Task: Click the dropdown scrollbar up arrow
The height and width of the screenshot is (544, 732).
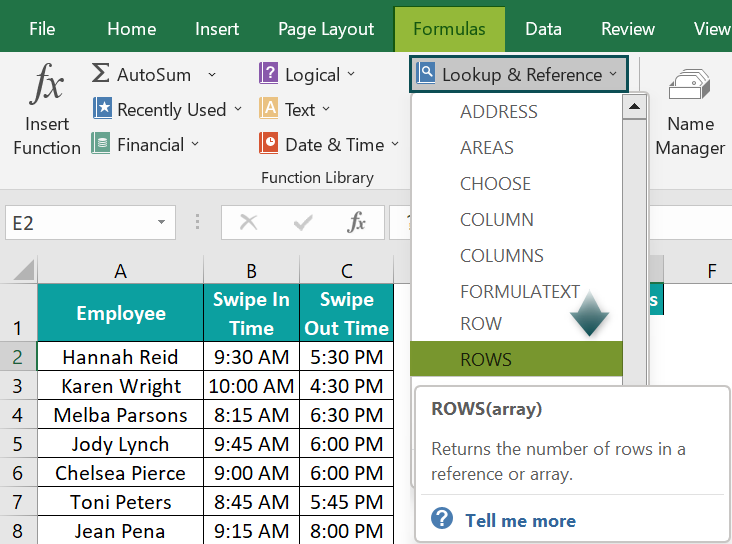Action: [x=634, y=107]
